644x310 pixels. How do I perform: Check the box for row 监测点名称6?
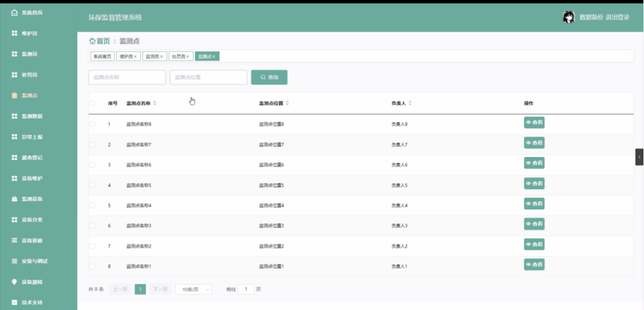(92, 165)
